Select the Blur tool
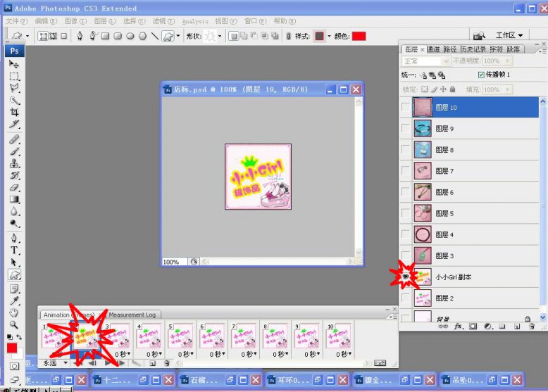 coord(14,212)
